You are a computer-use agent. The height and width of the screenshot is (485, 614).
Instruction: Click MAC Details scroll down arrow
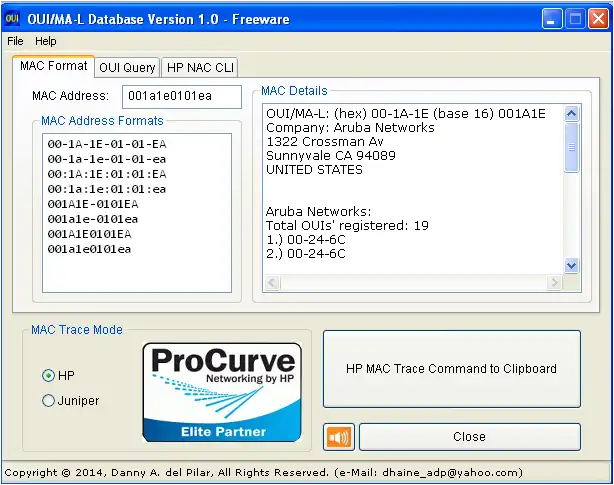[572, 266]
